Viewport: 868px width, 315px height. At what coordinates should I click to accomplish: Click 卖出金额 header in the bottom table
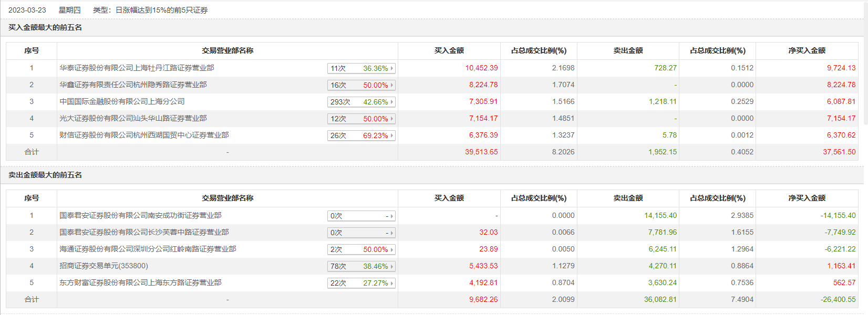tap(628, 198)
